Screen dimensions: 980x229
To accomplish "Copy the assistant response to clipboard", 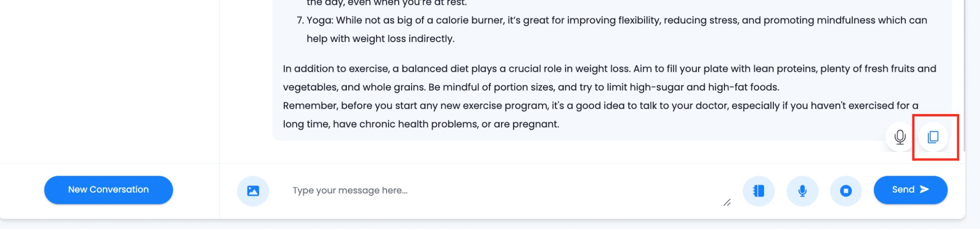I will (933, 137).
